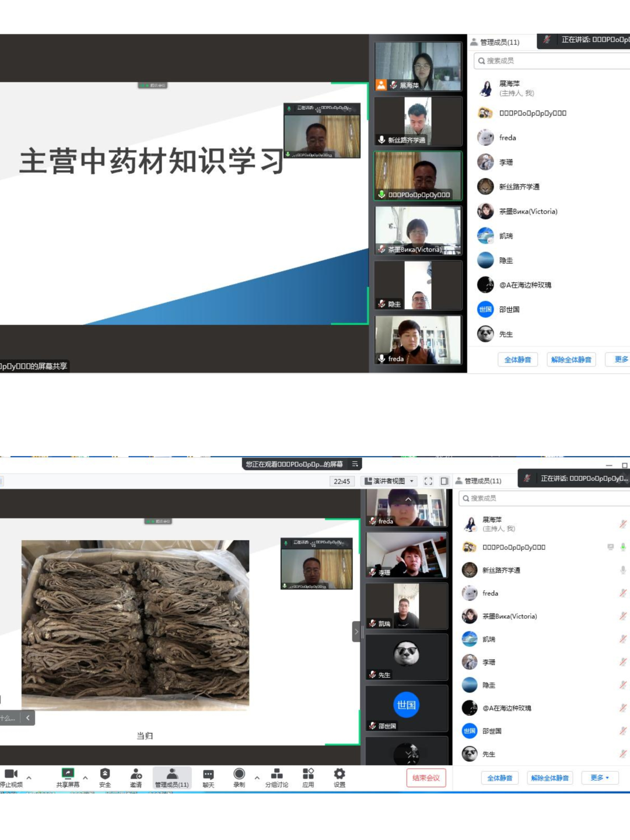Screen dimensions: 630x840
Task: Click the 共享屏幕 share screen icon
Action: 68,775
